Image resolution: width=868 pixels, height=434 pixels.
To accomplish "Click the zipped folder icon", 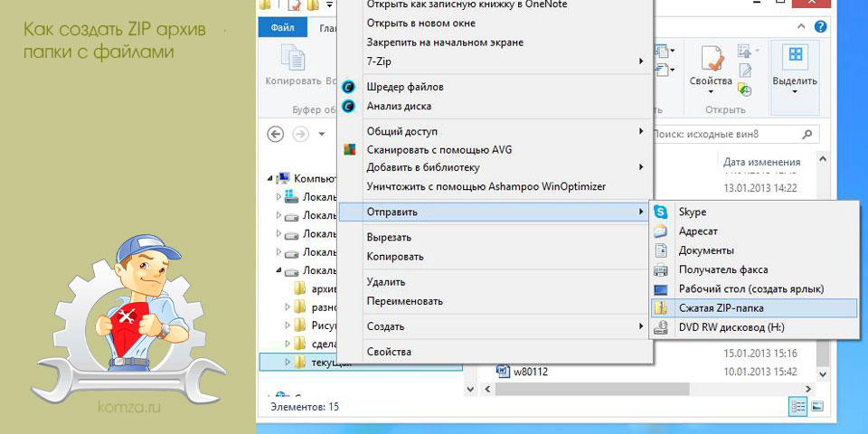I will click(x=660, y=308).
